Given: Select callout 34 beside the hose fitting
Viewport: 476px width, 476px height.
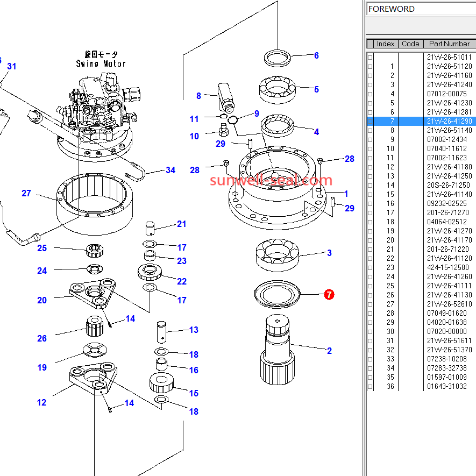Looking at the screenshot, I should tap(170, 170).
